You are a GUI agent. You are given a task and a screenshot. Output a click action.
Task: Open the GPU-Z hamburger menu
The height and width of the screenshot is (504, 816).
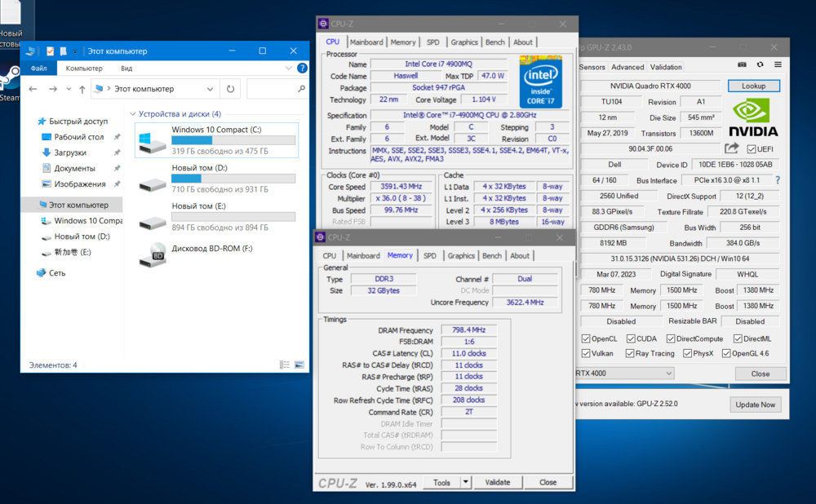778,64
